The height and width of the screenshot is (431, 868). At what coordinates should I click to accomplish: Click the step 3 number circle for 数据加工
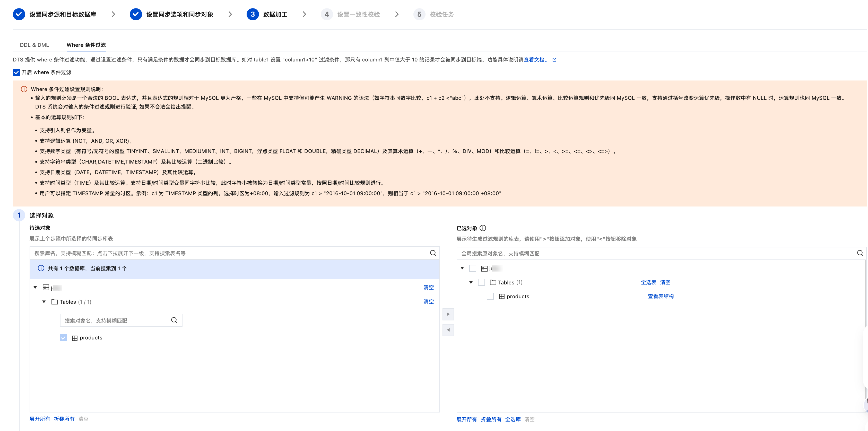[x=253, y=14]
